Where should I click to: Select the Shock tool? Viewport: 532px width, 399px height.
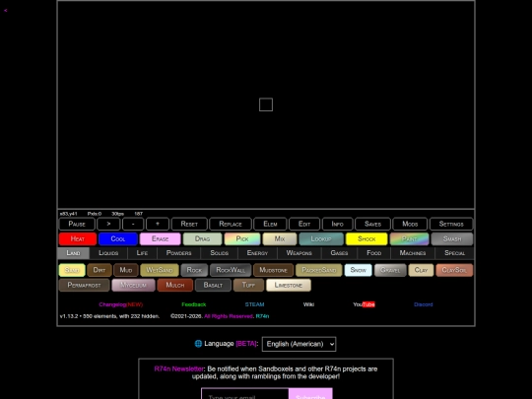pyautogui.click(x=366, y=238)
